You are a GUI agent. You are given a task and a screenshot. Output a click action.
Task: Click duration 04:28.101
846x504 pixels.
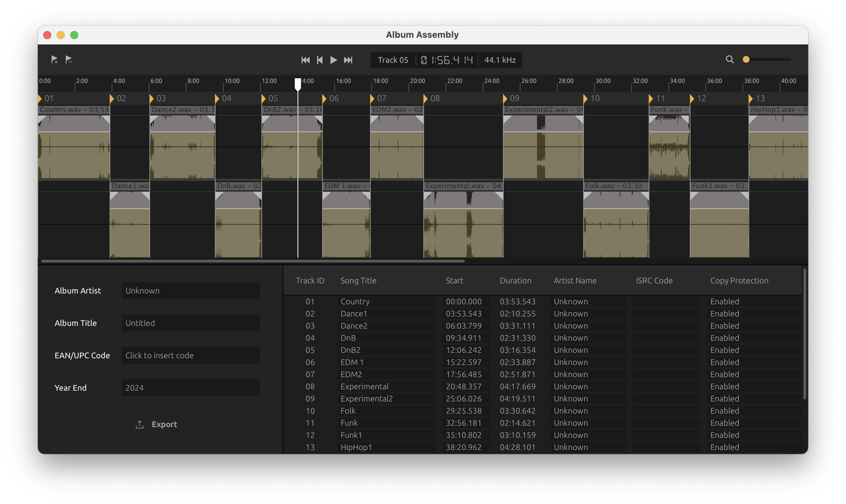[517, 447]
